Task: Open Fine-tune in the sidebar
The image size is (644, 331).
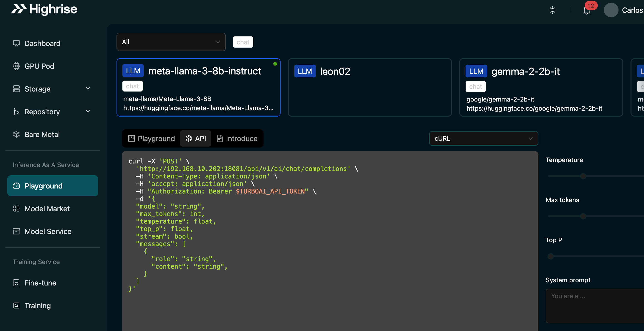Action: [x=53, y=283]
